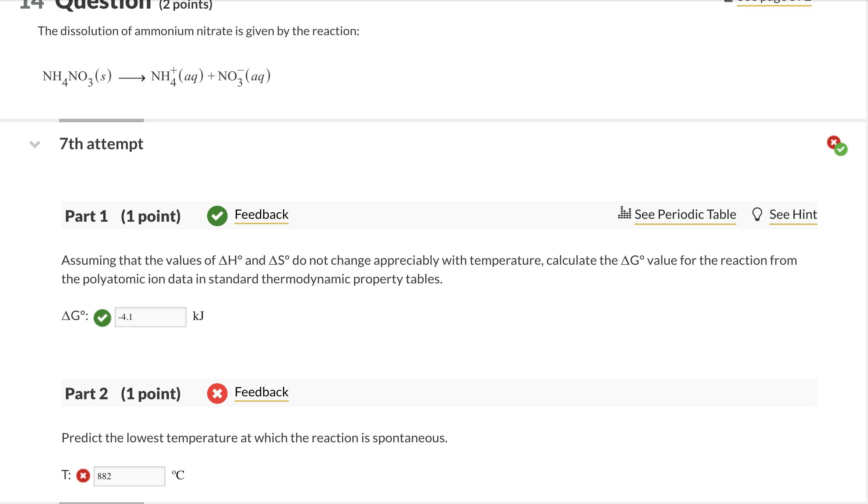Click the Part 1 green checkmark icon

[217, 216]
